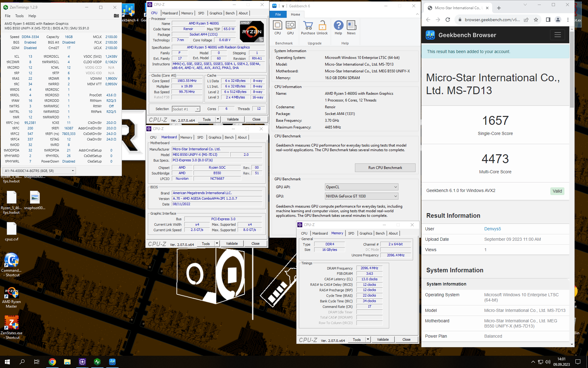
Task: Click the ZenTimings screenshot camera icon
Action: click(x=116, y=16)
